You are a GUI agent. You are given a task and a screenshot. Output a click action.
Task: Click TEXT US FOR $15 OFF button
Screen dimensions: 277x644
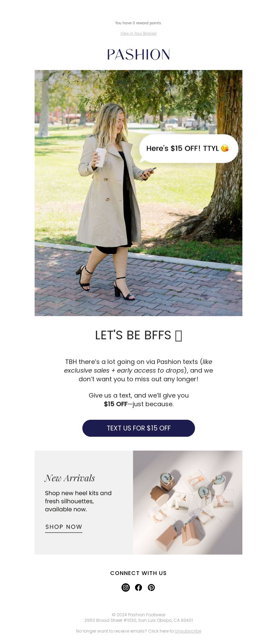138,428
